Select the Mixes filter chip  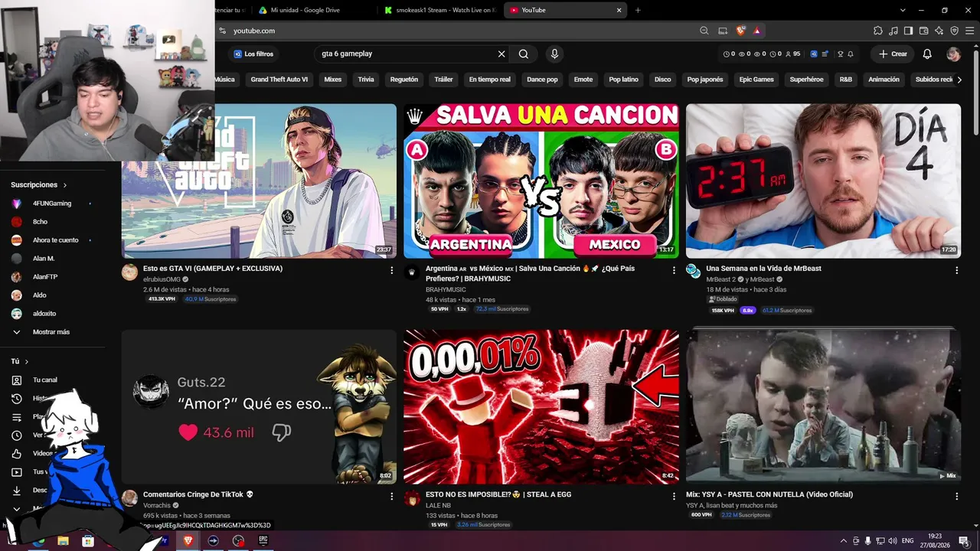[332, 80]
